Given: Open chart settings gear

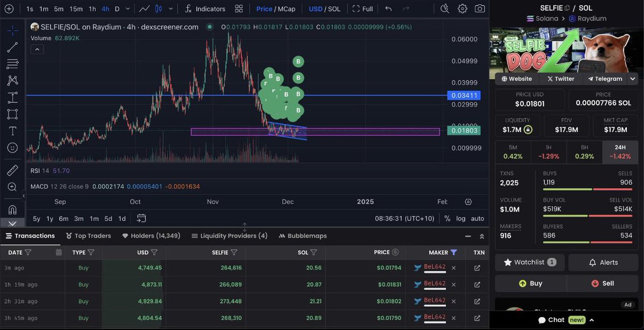Looking at the screenshot, I should tap(462, 9).
